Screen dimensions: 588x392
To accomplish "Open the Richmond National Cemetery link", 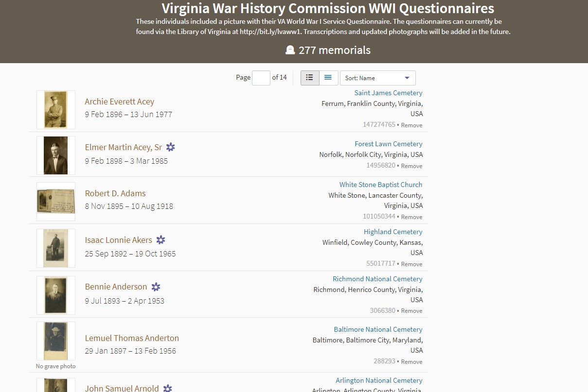I will 377,279.
